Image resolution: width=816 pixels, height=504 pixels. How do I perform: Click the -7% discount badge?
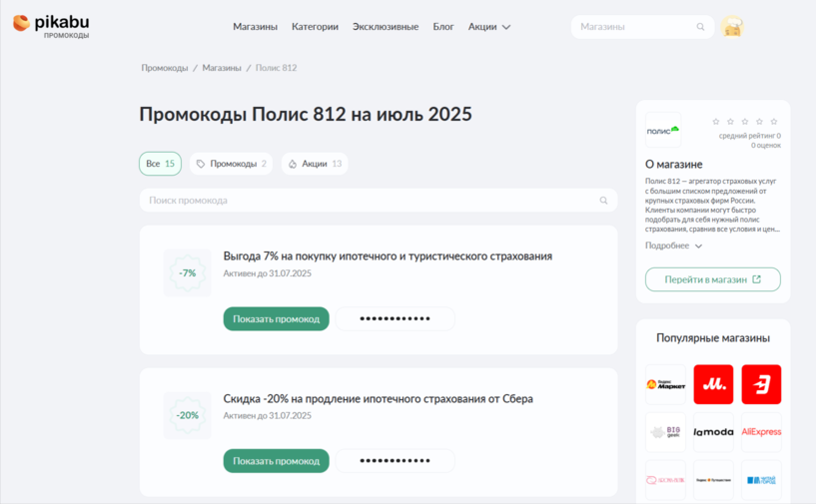188,272
